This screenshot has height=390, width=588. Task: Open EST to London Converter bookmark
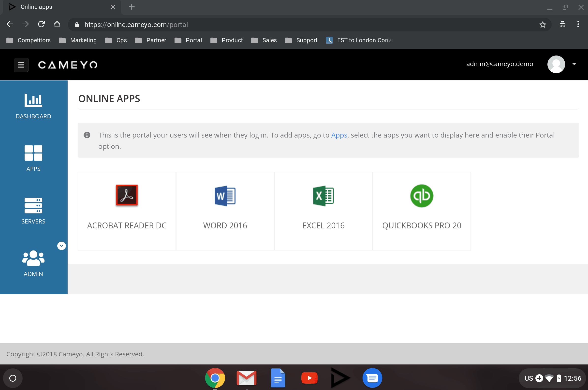[359, 40]
